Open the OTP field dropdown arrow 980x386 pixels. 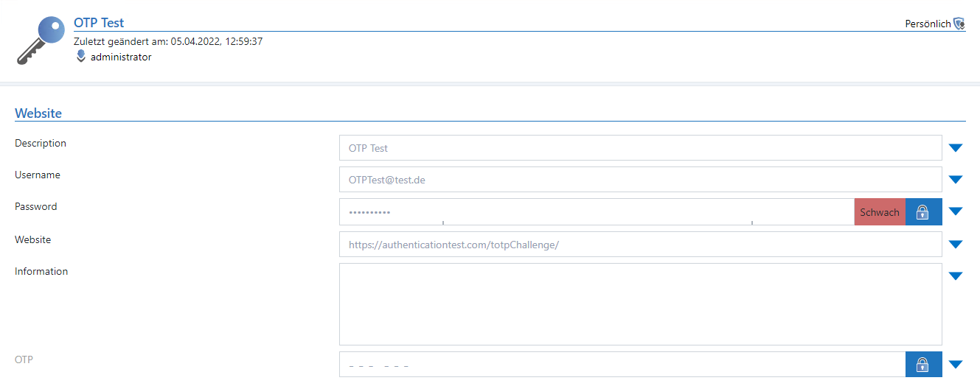point(956,364)
